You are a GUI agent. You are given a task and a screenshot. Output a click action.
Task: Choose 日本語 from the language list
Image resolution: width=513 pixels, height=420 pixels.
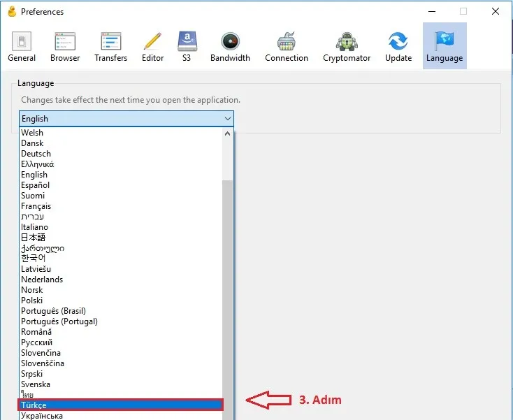(121, 237)
